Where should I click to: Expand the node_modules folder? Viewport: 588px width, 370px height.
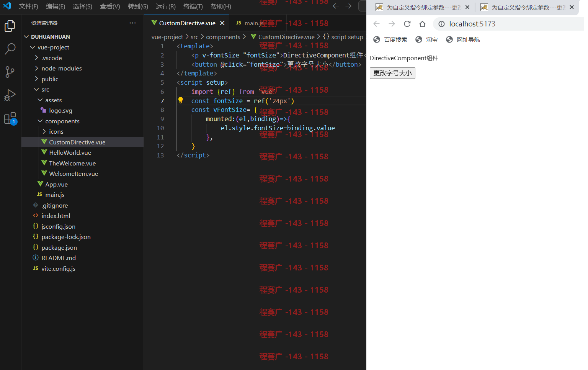tap(82, 69)
